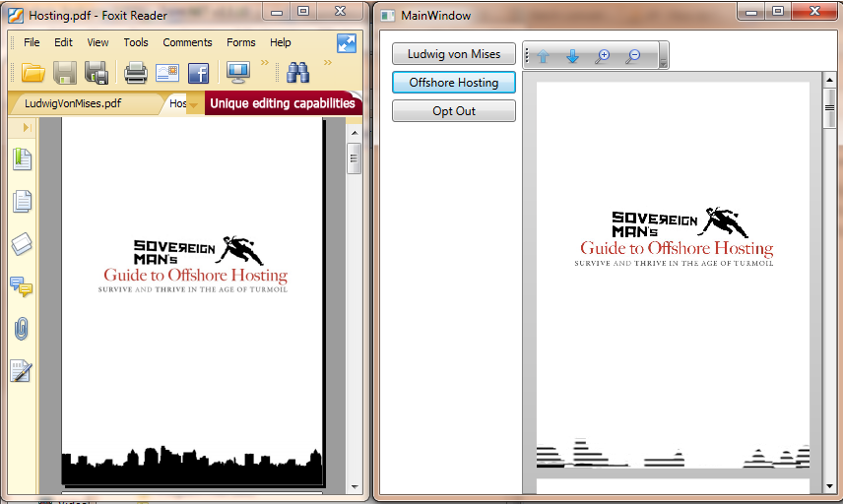Viewport: 843px width, 504px height.
Task: Click the MainWindow scrollbar down arrow
Action: [829, 486]
